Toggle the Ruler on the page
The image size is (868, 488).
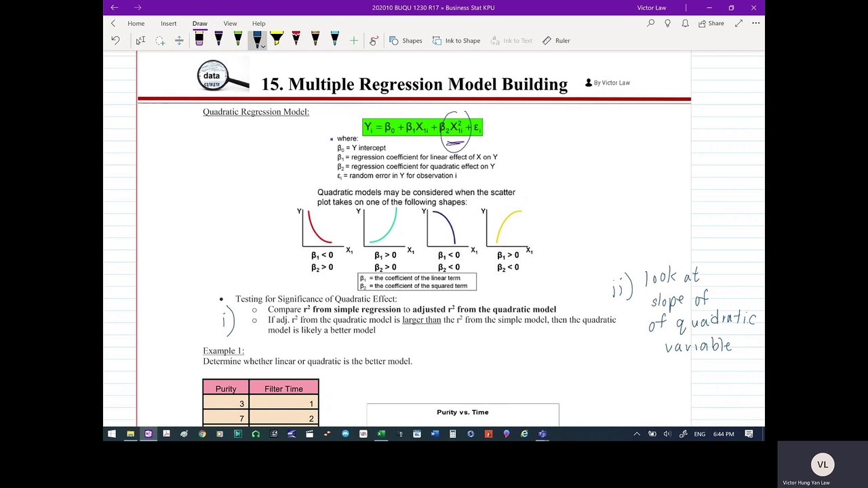(x=556, y=41)
